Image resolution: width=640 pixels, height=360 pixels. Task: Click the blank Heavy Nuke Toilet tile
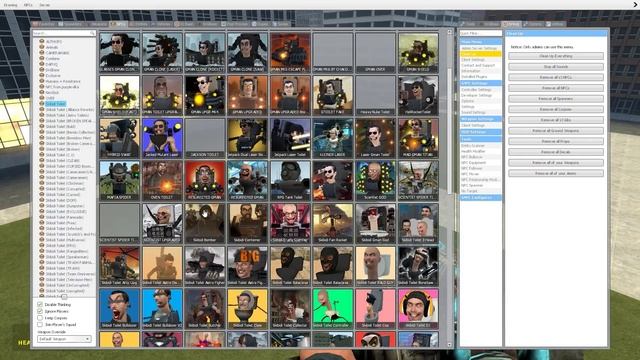pos(376,95)
